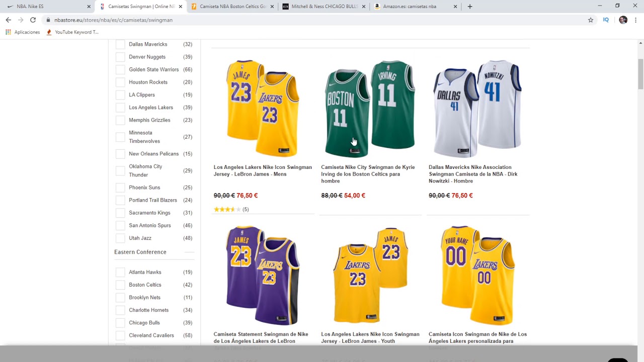Check the Charlotte Hornets filter

coord(120,310)
